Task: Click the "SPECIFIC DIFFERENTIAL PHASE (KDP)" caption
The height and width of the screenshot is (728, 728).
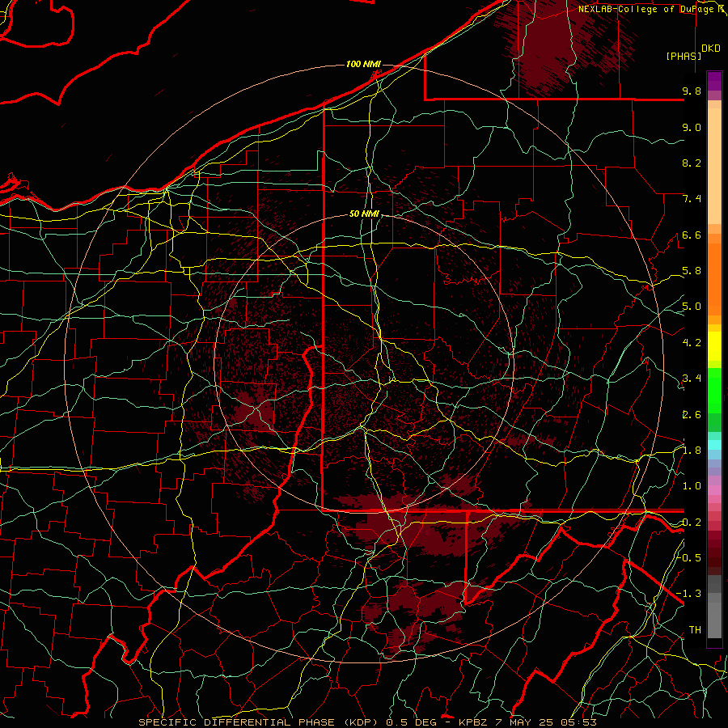Action: pos(257,722)
